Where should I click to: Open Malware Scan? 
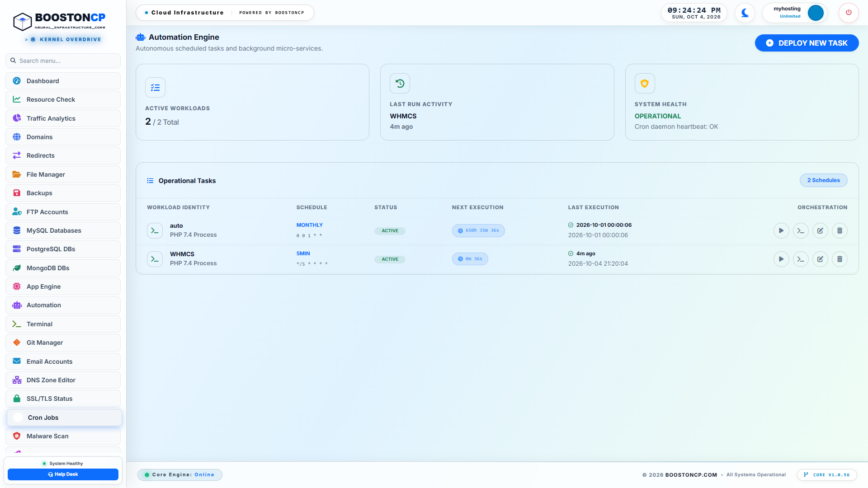pyautogui.click(x=63, y=436)
